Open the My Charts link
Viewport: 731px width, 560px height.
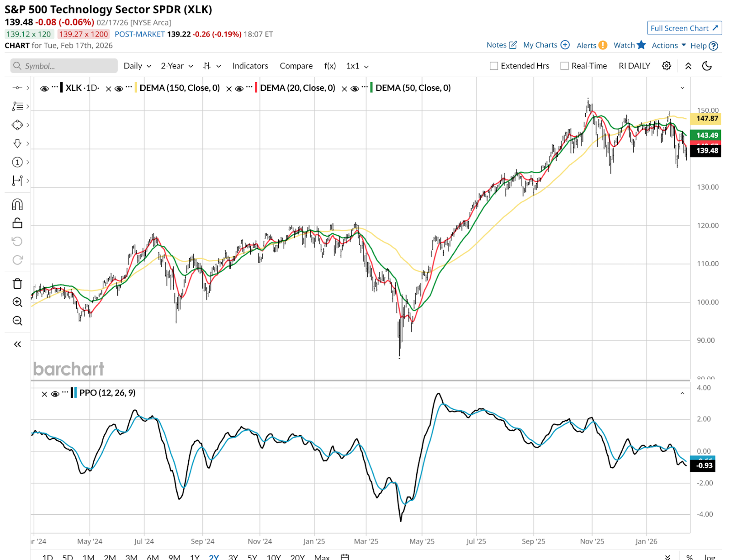coord(546,45)
